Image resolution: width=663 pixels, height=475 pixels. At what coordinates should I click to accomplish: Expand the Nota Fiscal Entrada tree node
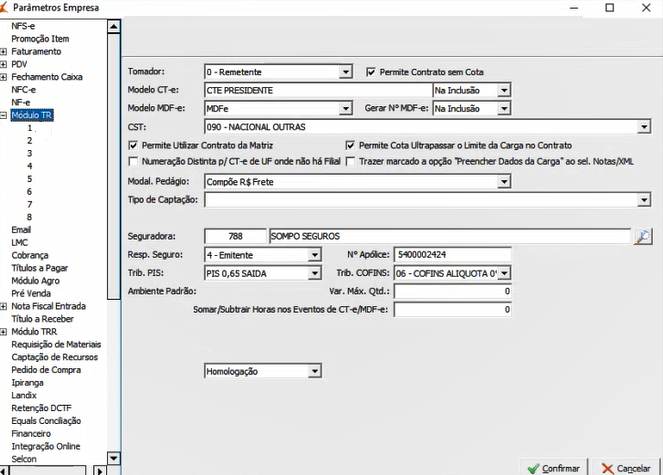pyautogui.click(x=3, y=306)
